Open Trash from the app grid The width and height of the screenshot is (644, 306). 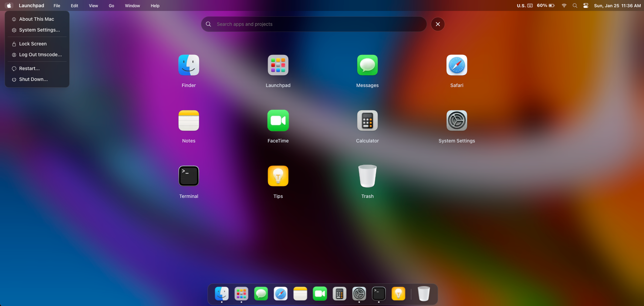point(367,176)
